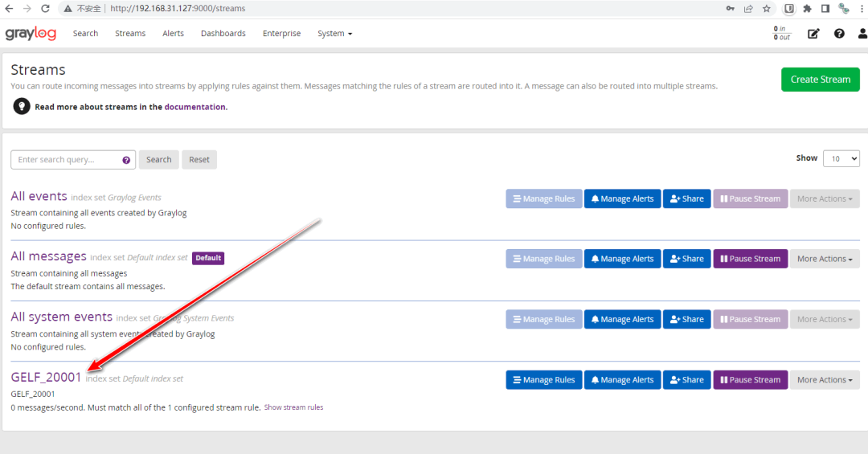The height and width of the screenshot is (454, 868).
Task: Click Manage Rules for All events
Action: pyautogui.click(x=544, y=198)
